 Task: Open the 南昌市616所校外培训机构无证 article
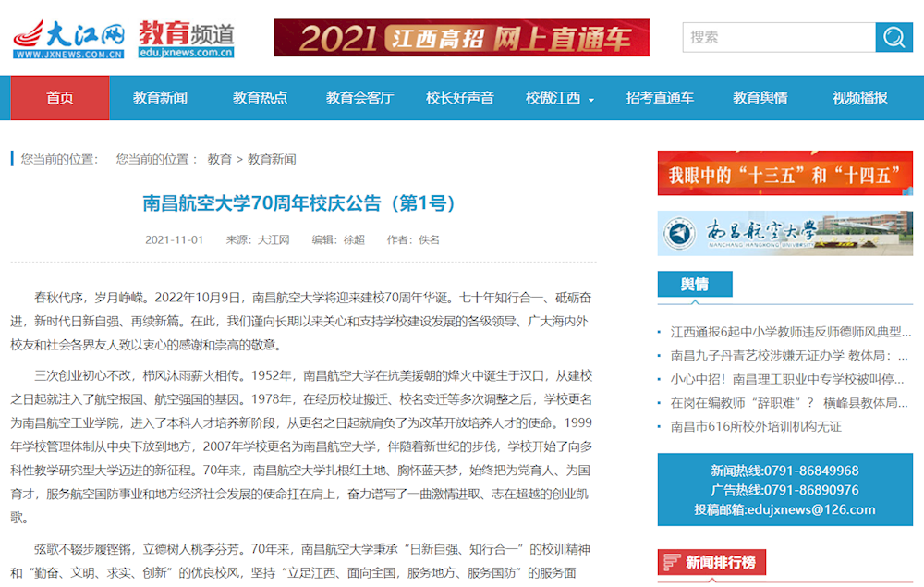pyautogui.click(x=756, y=426)
